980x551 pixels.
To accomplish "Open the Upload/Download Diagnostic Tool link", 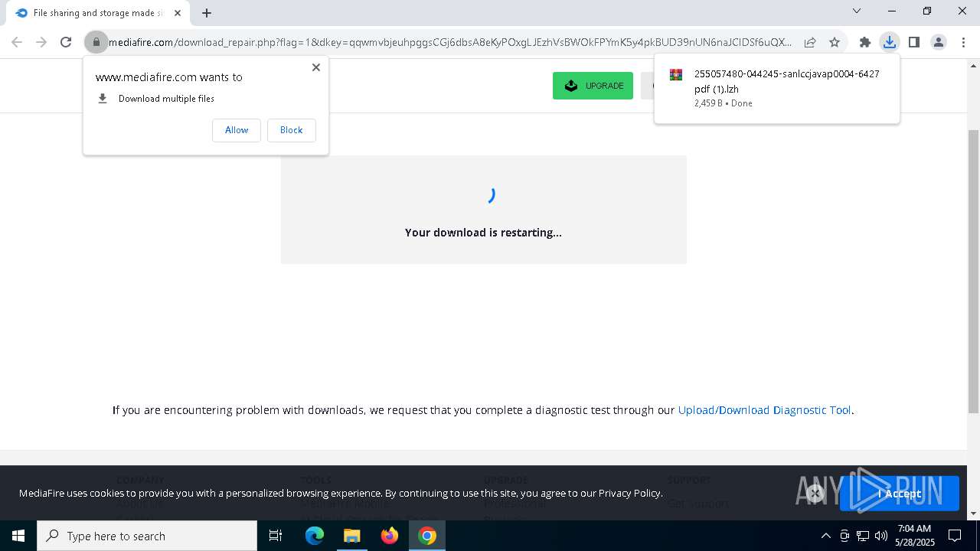I will point(765,410).
